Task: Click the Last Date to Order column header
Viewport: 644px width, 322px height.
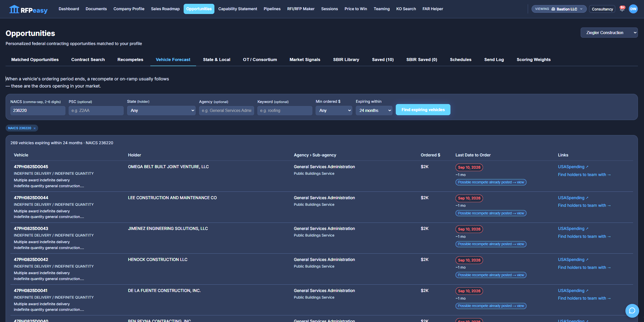Action: coord(473,155)
